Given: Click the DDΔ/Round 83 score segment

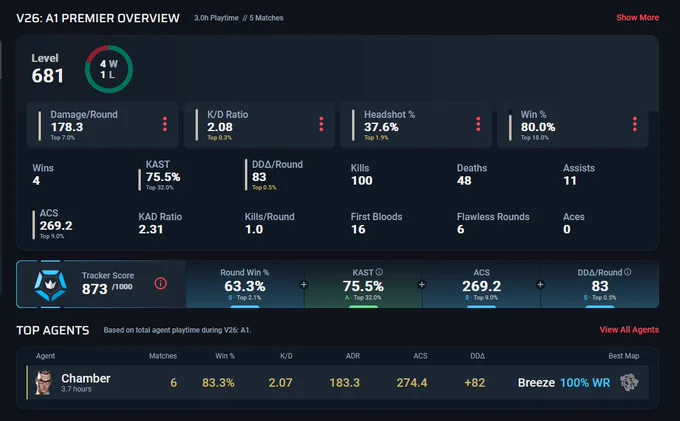Looking at the screenshot, I should pyautogui.click(x=600, y=284).
